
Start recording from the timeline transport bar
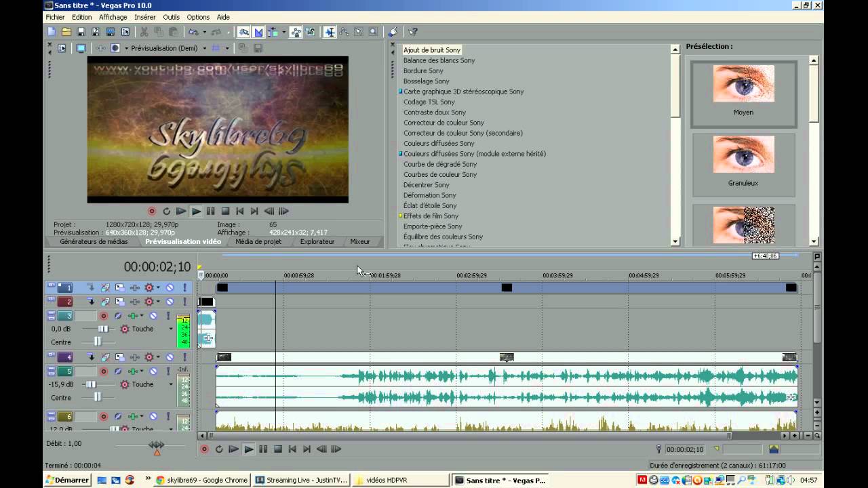point(204,449)
